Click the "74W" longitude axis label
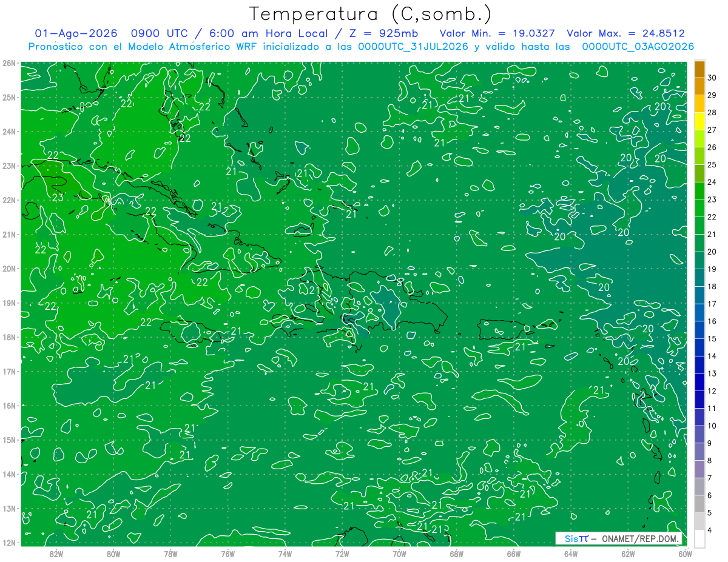 tap(285, 554)
